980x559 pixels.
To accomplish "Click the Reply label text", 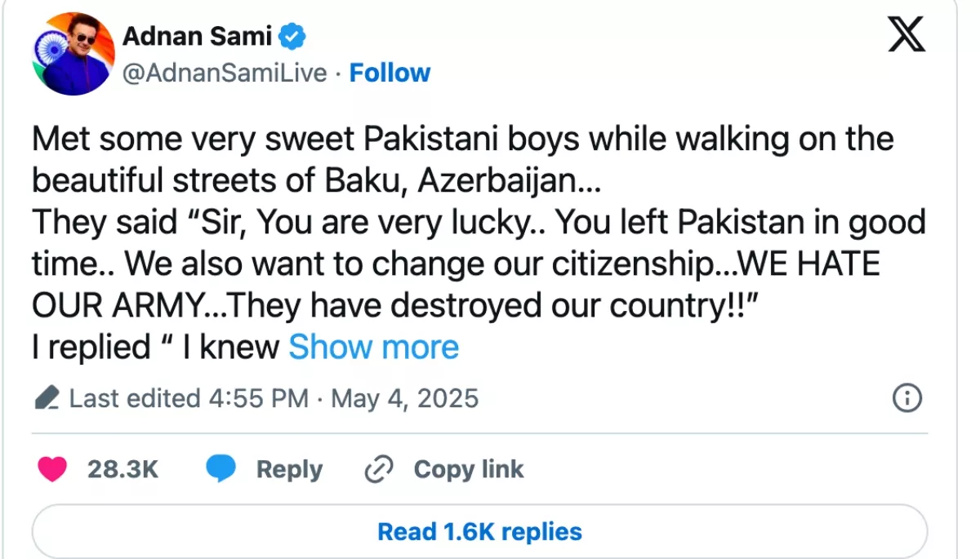I will [289, 469].
